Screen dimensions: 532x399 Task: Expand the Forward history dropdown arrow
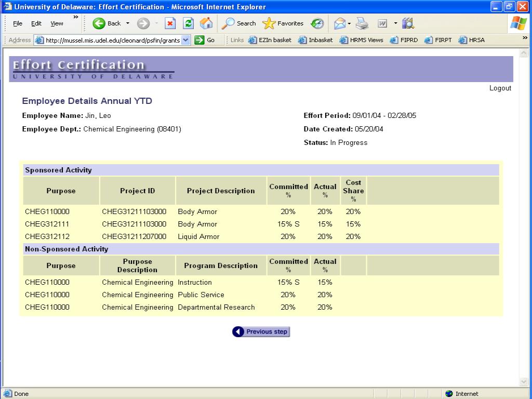pos(156,23)
